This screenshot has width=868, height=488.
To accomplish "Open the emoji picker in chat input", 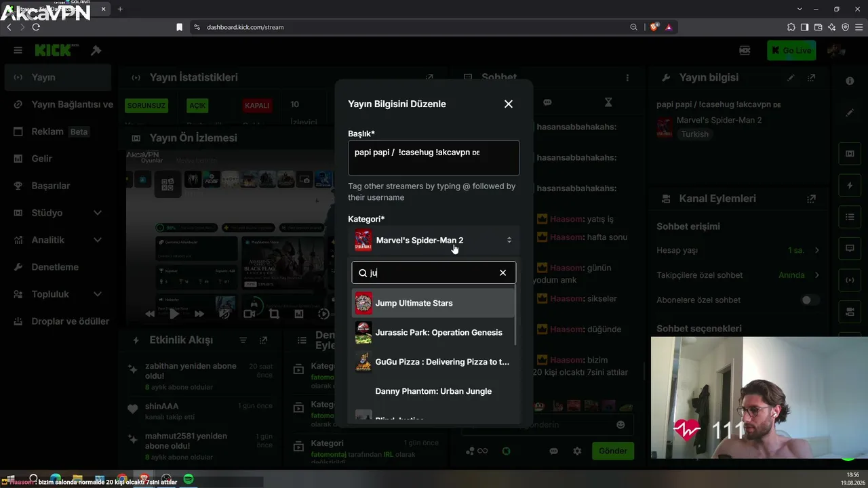I will click(x=620, y=425).
